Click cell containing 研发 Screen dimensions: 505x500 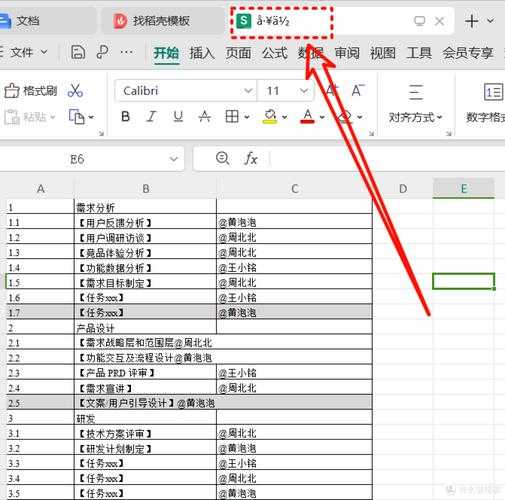pos(145,418)
